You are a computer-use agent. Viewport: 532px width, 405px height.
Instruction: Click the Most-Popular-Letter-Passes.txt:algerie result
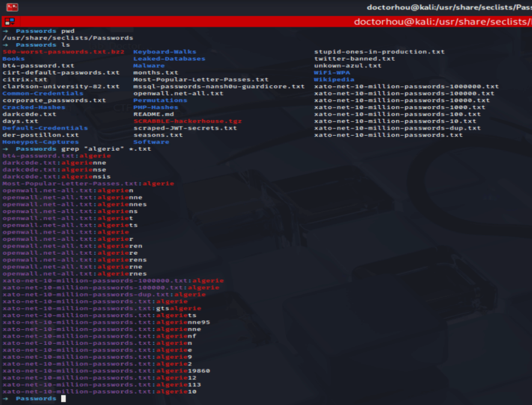88,184
